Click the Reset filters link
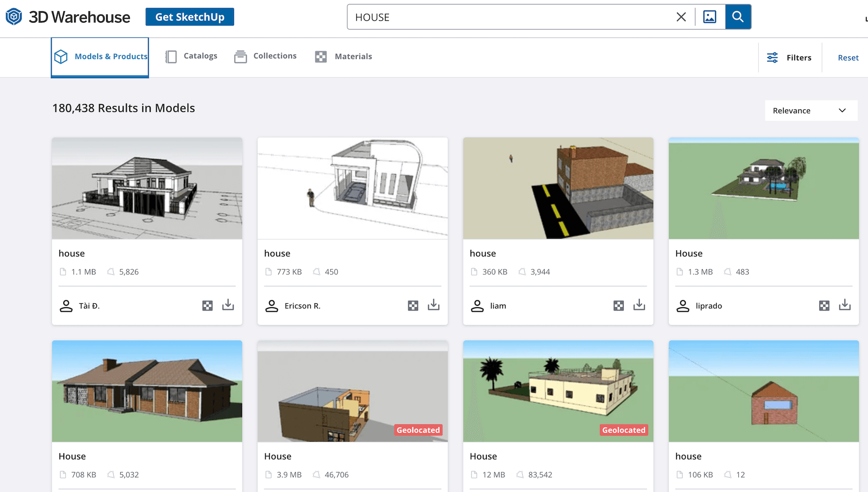The height and width of the screenshot is (492, 868). 848,57
